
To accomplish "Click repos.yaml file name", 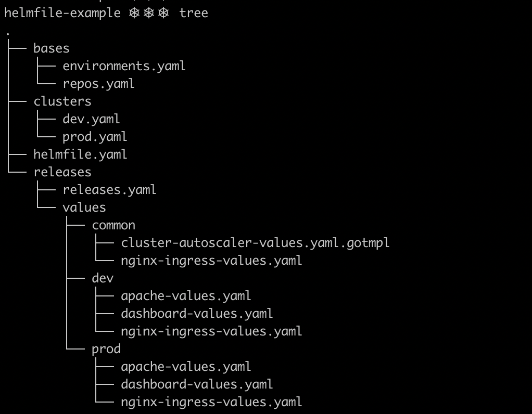I will tap(98, 83).
